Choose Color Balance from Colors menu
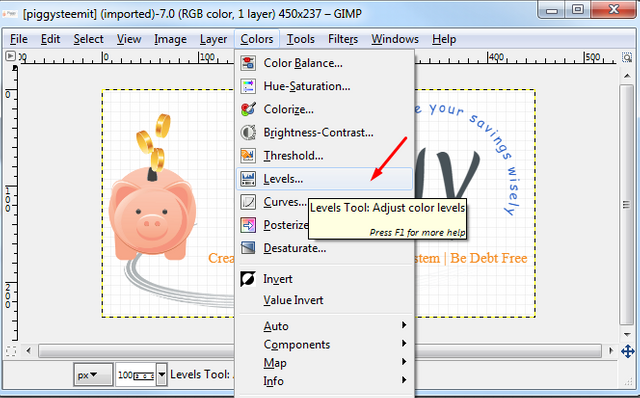This screenshot has width=640, height=398. tap(325, 63)
